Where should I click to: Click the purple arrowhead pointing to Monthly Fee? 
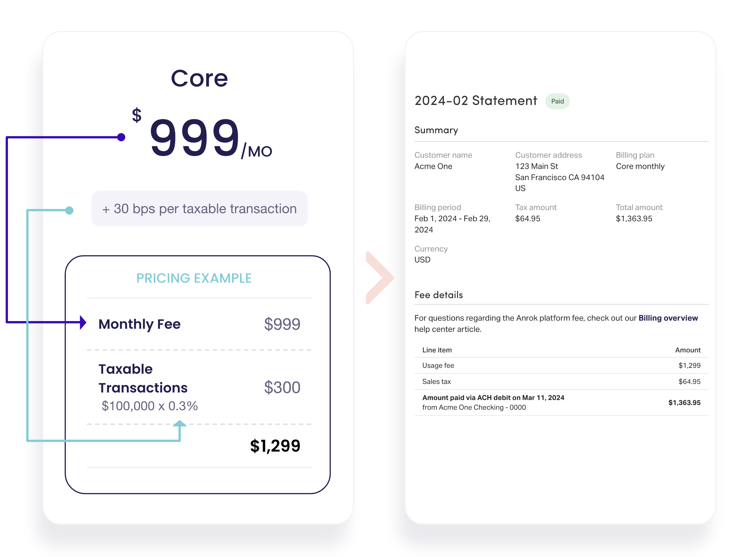(83, 322)
